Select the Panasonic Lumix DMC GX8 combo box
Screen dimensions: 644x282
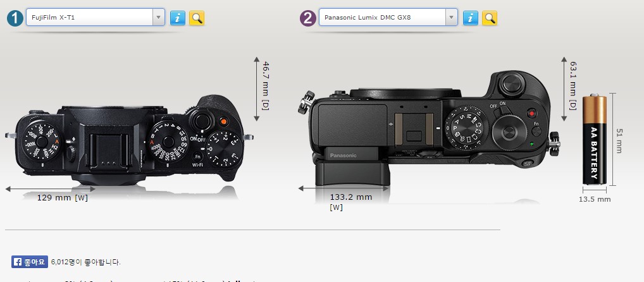tap(388, 18)
